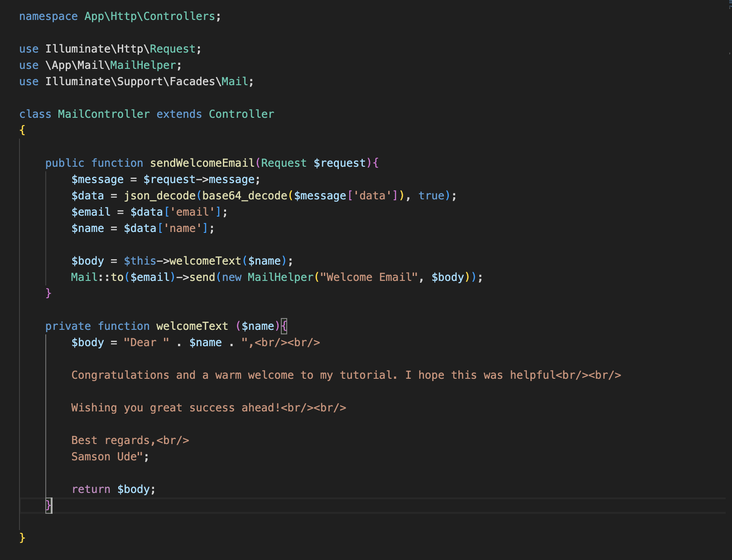Click the 'send' method call

tap(202, 277)
